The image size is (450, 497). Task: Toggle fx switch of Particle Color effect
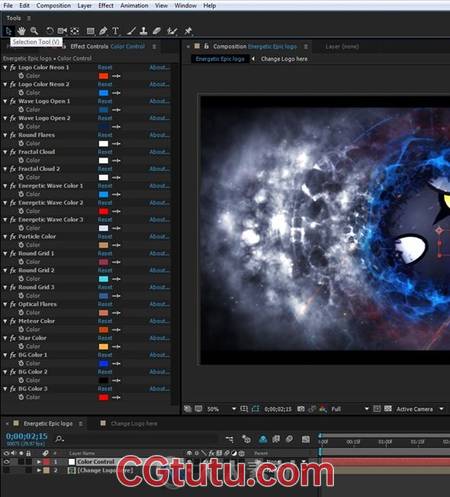pos(13,236)
